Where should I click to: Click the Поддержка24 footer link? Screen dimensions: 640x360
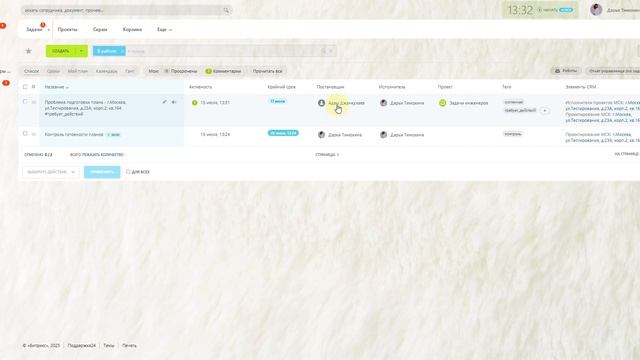coord(82,346)
